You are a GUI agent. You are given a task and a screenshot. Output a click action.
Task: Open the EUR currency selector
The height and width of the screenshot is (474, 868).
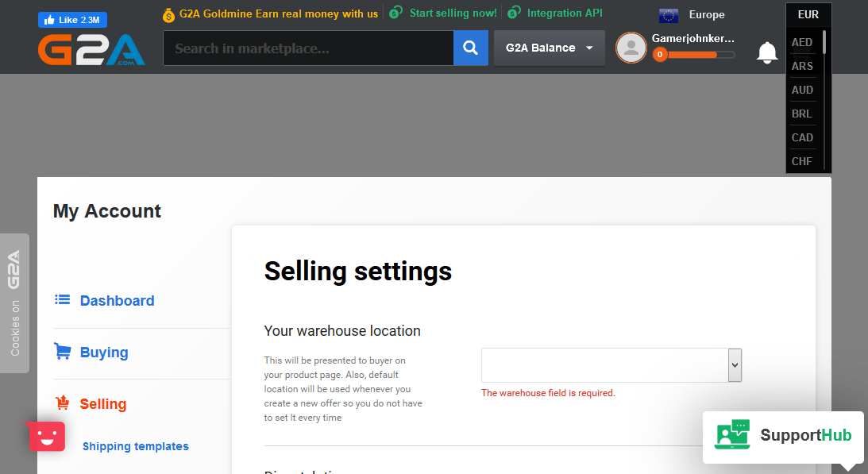pos(807,14)
